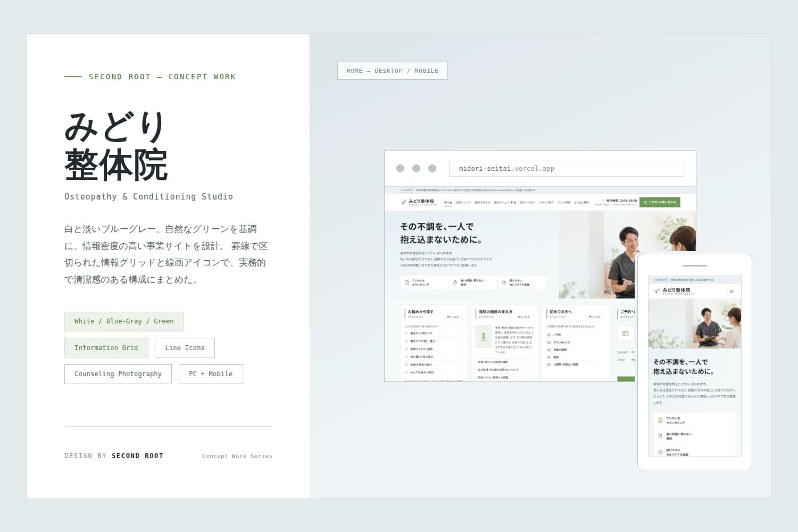Click 強い刺激に頼らない施術 row on mobile
The height and width of the screenshot is (532, 798).
click(695, 436)
